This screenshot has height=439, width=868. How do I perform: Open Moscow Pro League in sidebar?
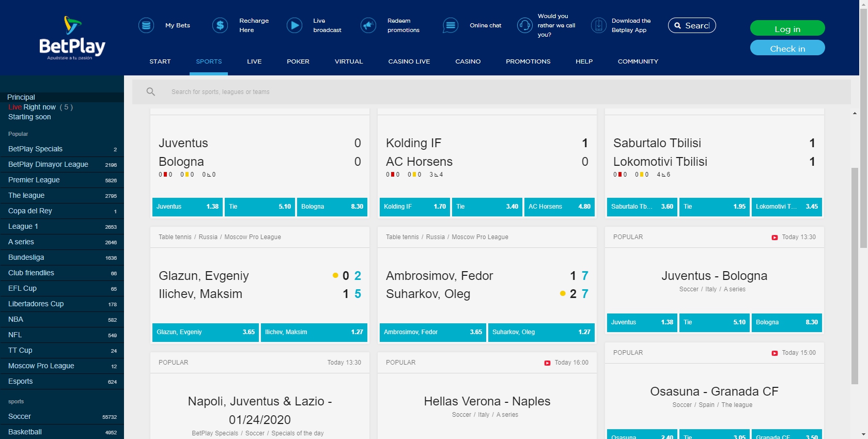[62, 366]
